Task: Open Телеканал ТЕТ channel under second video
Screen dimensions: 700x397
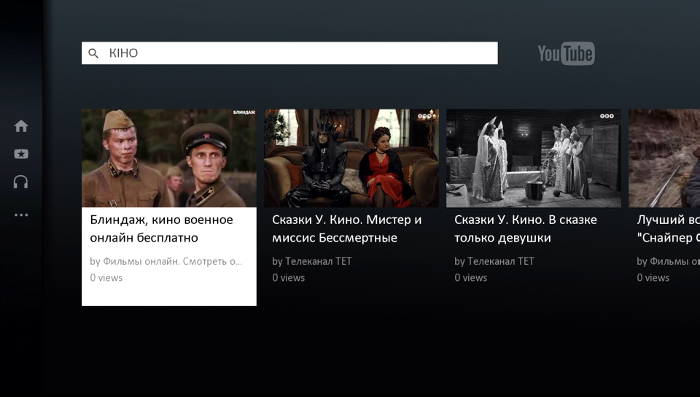Action: pos(312,261)
